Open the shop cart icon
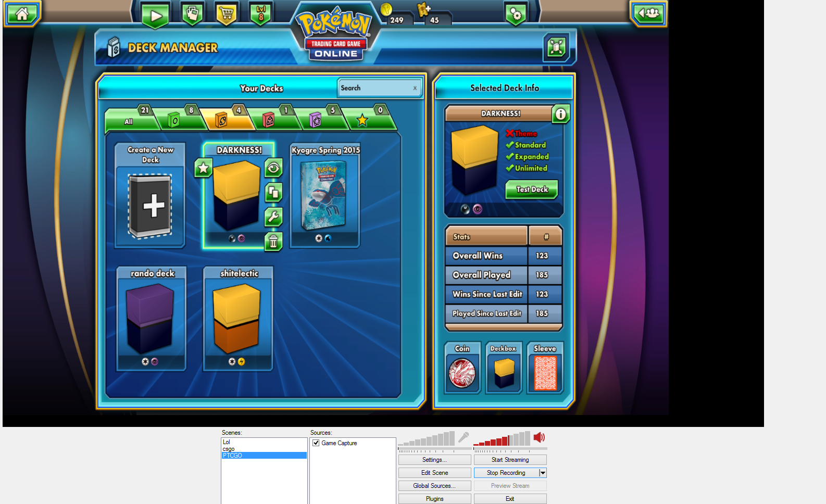 point(227,14)
